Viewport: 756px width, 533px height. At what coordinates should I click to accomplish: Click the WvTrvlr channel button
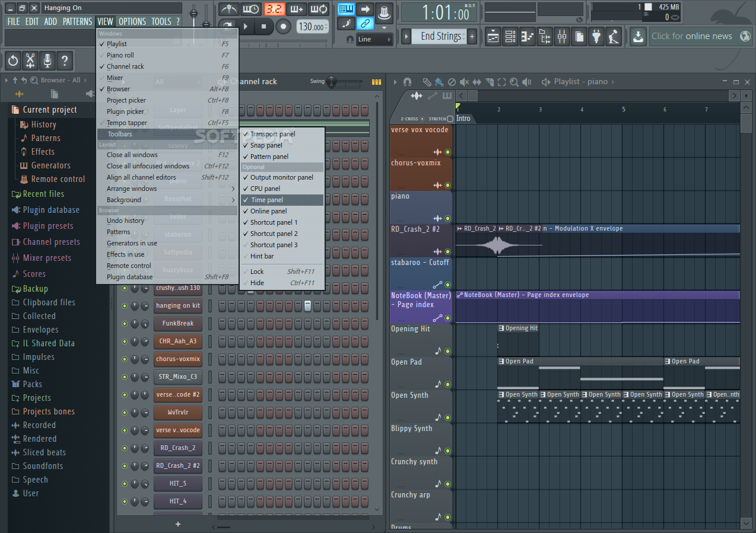(178, 413)
